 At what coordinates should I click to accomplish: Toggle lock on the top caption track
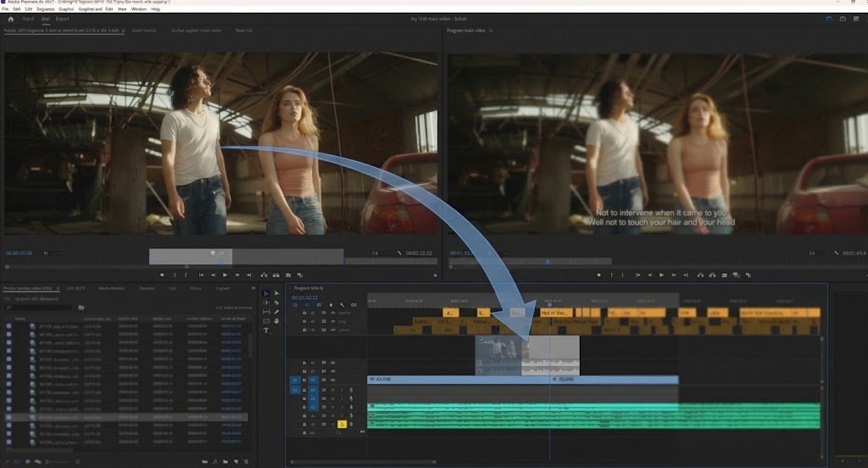pyautogui.click(x=304, y=313)
